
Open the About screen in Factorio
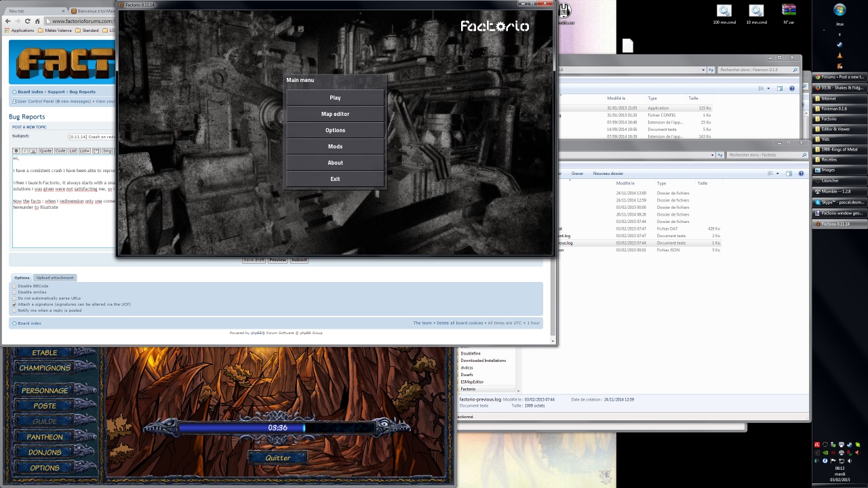[x=335, y=163]
